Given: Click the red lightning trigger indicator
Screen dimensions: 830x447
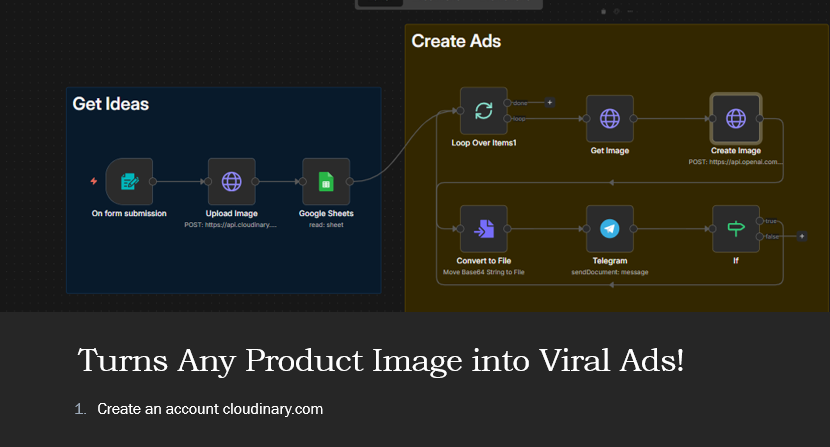Looking at the screenshot, I should coord(94,181).
